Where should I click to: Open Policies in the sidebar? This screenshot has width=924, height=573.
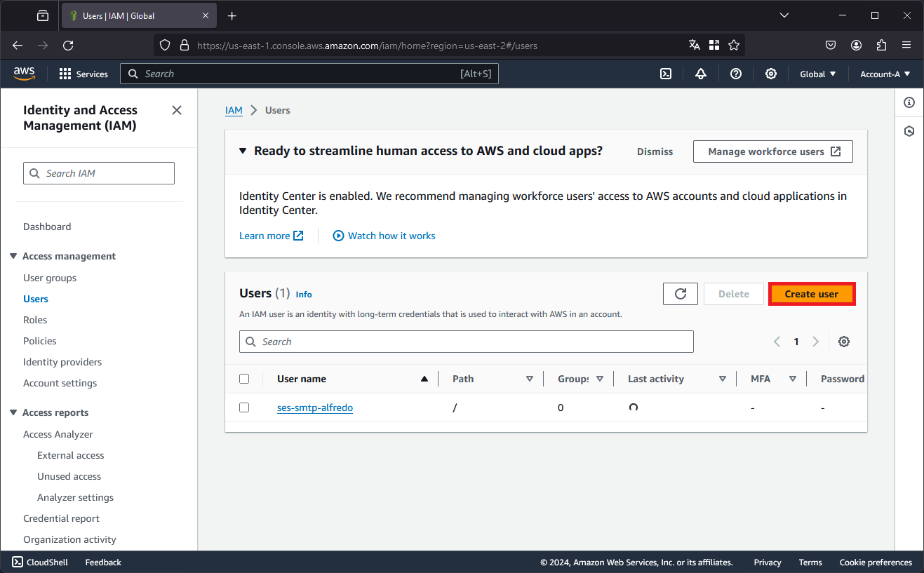(x=40, y=341)
